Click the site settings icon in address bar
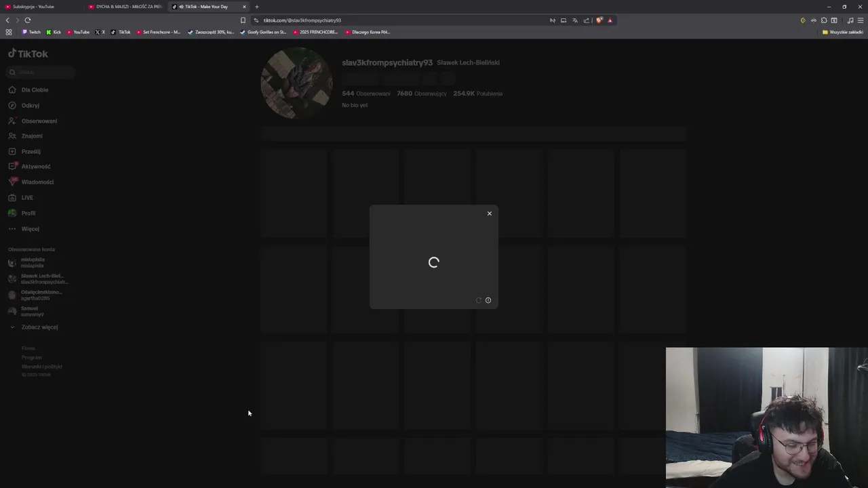The width and height of the screenshot is (868, 488). pyautogui.click(x=256, y=20)
